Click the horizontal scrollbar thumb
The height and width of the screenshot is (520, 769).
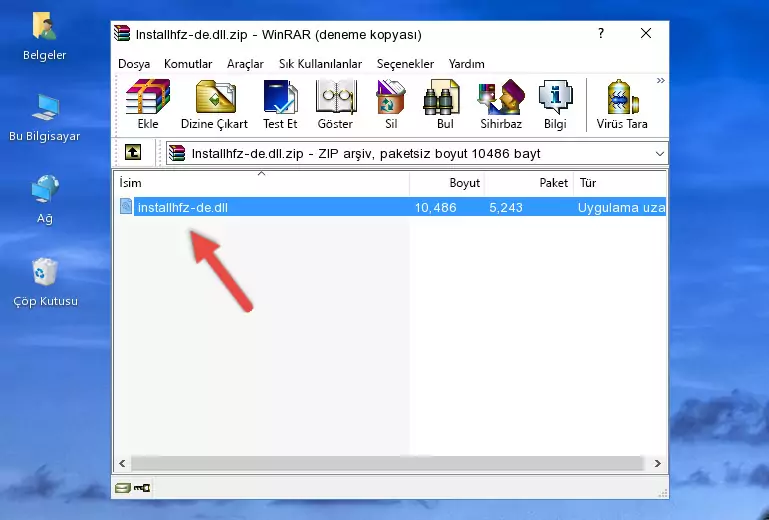click(x=387, y=463)
